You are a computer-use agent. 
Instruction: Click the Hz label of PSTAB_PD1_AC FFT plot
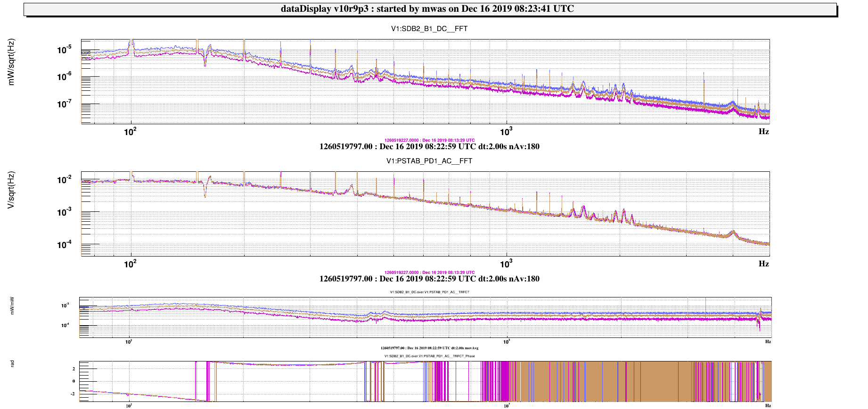(763, 264)
